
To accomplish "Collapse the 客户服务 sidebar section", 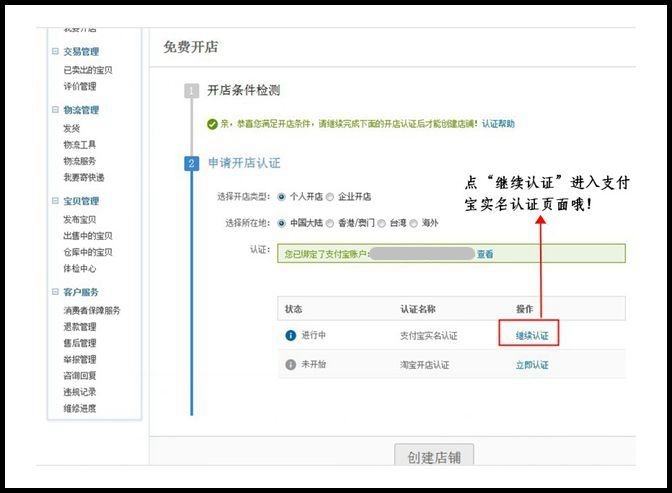I will (x=56, y=292).
